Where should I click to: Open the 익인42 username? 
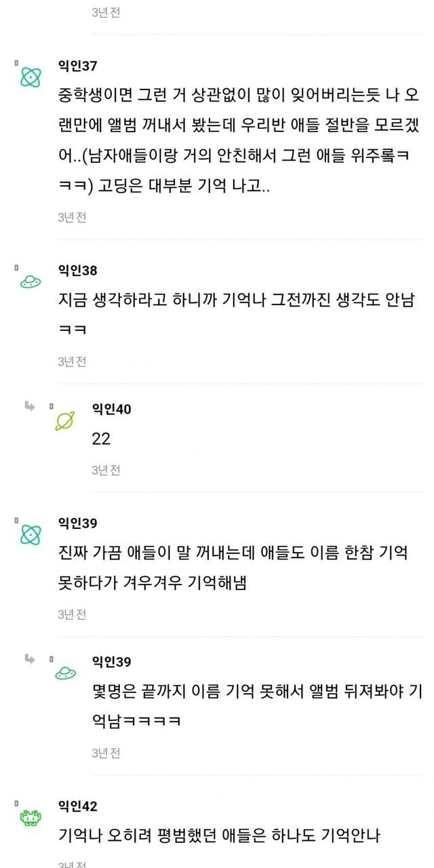pyautogui.click(x=77, y=806)
